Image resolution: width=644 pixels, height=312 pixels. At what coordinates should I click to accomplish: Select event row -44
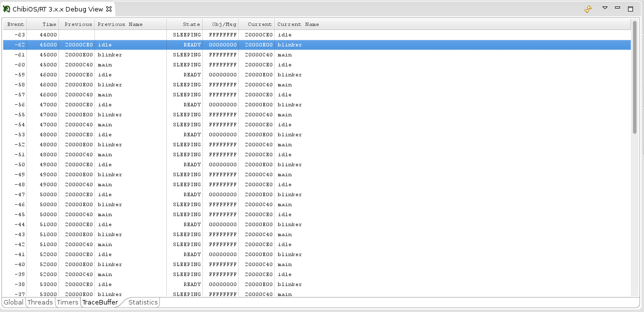coord(317,225)
